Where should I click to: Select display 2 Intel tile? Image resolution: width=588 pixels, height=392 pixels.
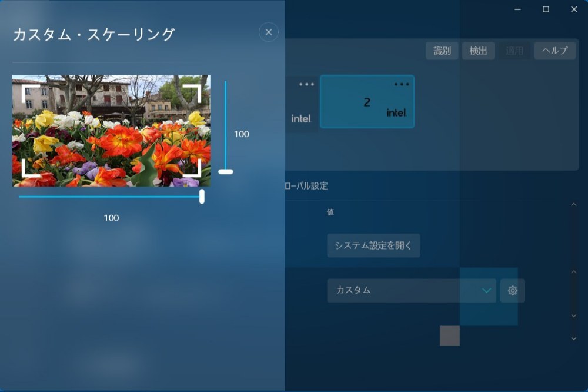367,102
